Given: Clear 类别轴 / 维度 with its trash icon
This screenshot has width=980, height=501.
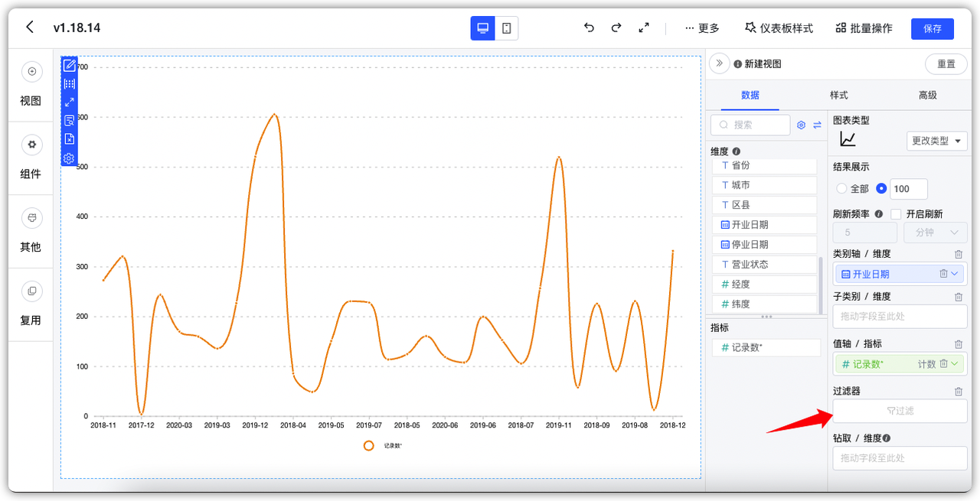Looking at the screenshot, I should click(959, 254).
